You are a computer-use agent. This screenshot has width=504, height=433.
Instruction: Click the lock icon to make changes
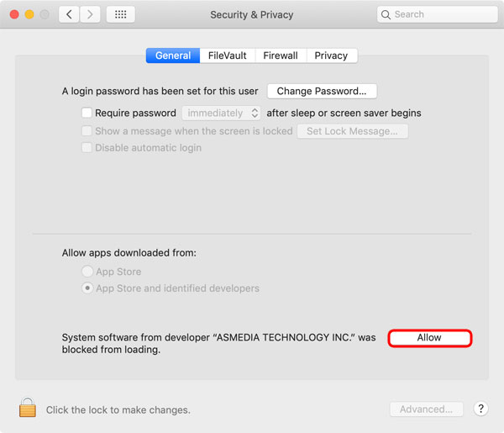pos(28,409)
